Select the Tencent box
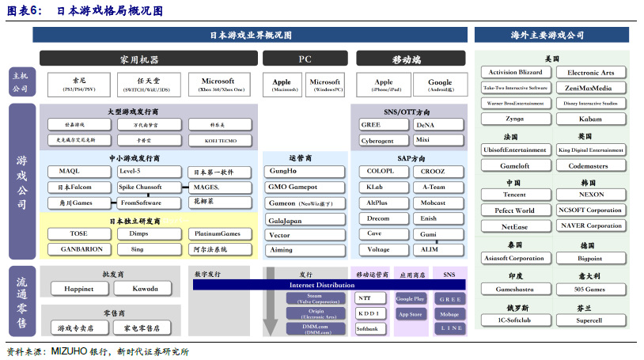The width and height of the screenshot is (644, 360). point(516,195)
